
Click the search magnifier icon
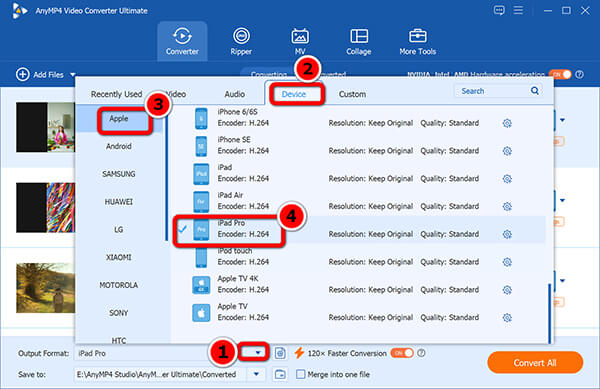pos(535,91)
